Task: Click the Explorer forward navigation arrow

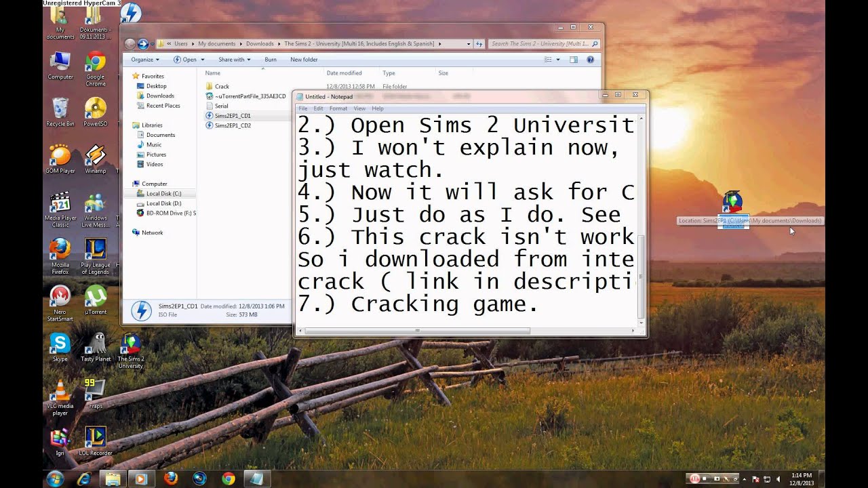Action: pos(143,43)
